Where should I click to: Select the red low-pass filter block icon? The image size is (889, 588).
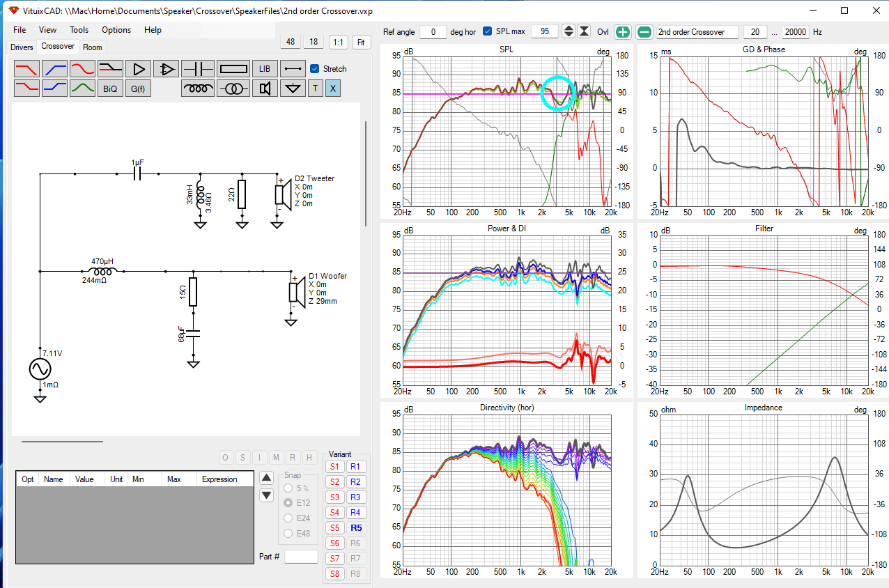(x=26, y=68)
